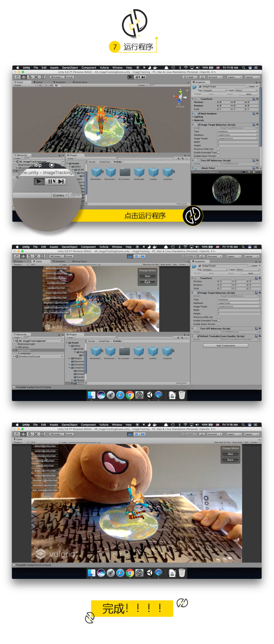Open Trash from dock in middle screenshot

(x=182, y=395)
